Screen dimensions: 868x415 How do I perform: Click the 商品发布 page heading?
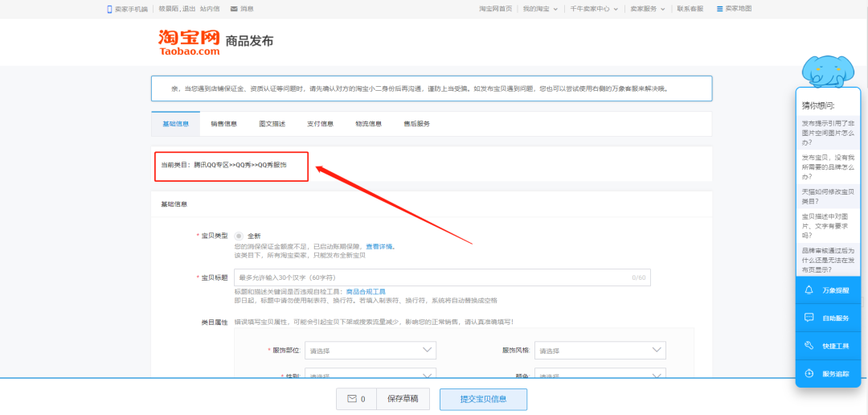[249, 41]
